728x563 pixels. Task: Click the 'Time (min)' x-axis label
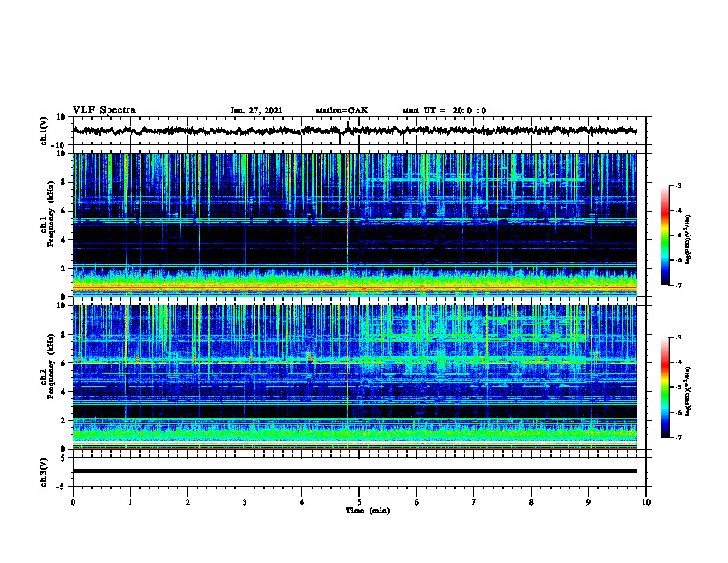coord(368,511)
